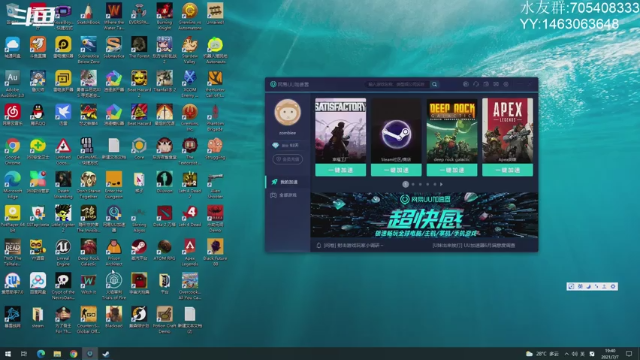Click accelerate button under Steam card
The width and height of the screenshot is (640, 360).
(x=396, y=170)
